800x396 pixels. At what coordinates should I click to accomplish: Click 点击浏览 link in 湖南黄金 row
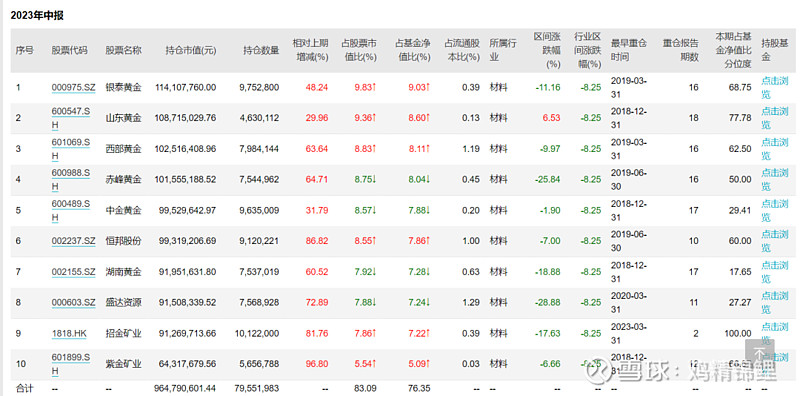pos(774,272)
